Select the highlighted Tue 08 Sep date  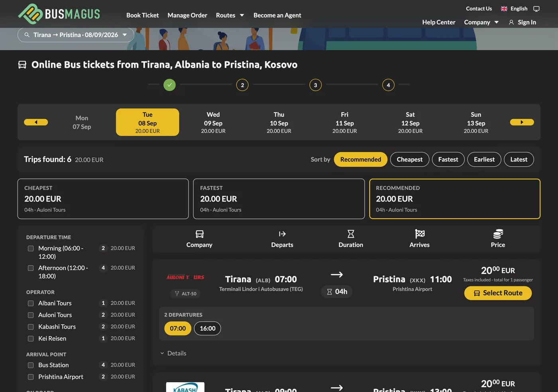147,122
